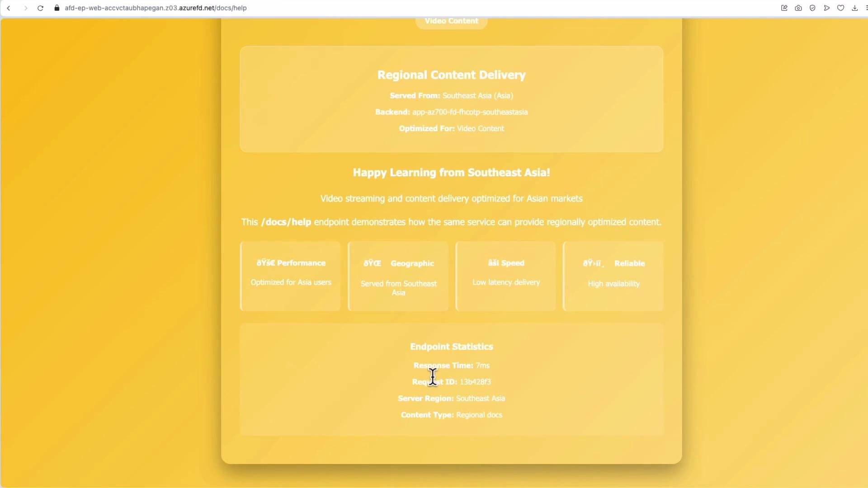Image resolution: width=868 pixels, height=488 pixels.
Task: Open the pinboard edit icon in toolbar
Action: tap(784, 8)
